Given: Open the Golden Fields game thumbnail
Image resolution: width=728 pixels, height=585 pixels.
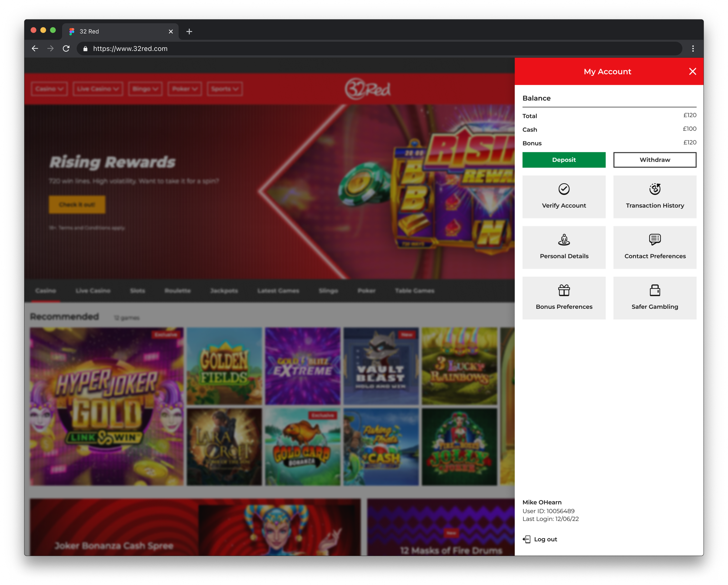Looking at the screenshot, I should pos(224,366).
